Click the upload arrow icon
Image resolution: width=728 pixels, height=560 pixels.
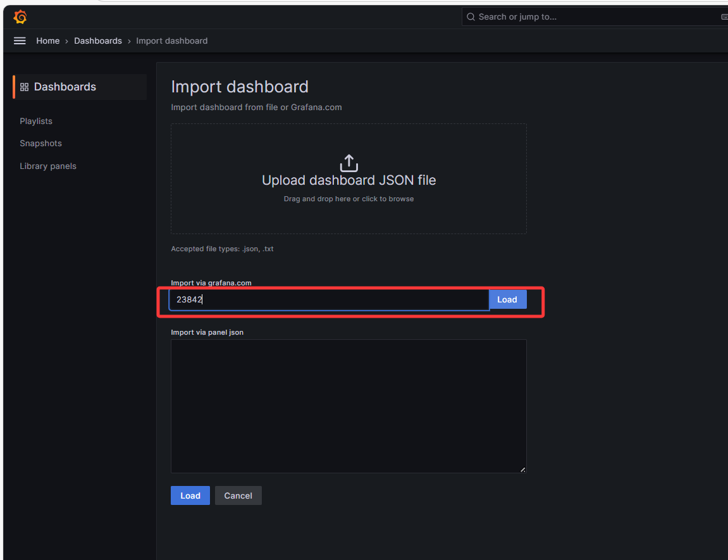349,163
